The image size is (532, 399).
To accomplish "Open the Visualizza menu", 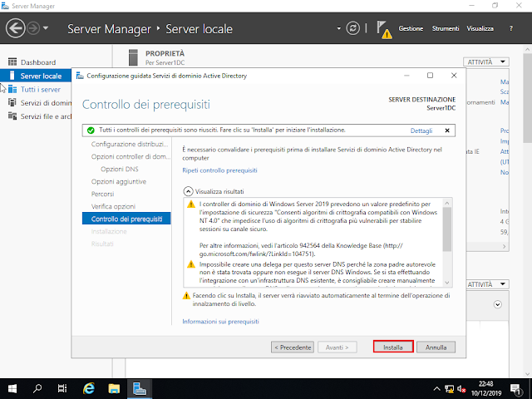I will 480,28.
